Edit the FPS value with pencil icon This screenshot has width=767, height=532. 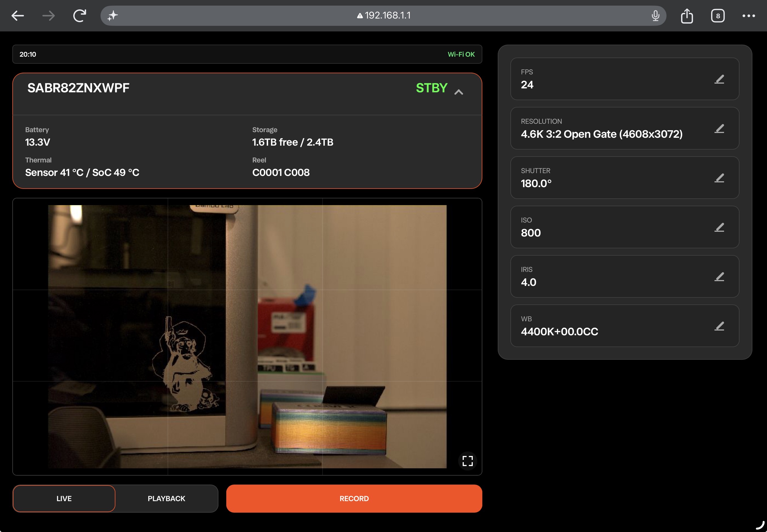point(719,79)
